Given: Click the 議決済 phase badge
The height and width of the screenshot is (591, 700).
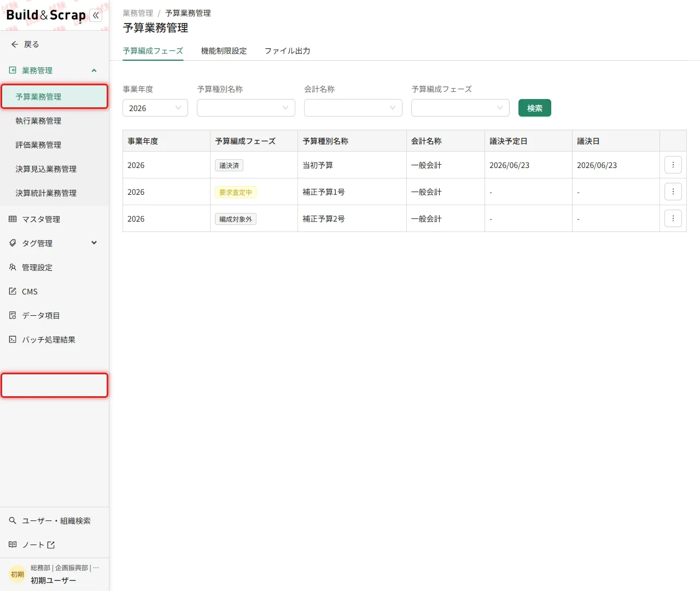Looking at the screenshot, I should pos(229,165).
